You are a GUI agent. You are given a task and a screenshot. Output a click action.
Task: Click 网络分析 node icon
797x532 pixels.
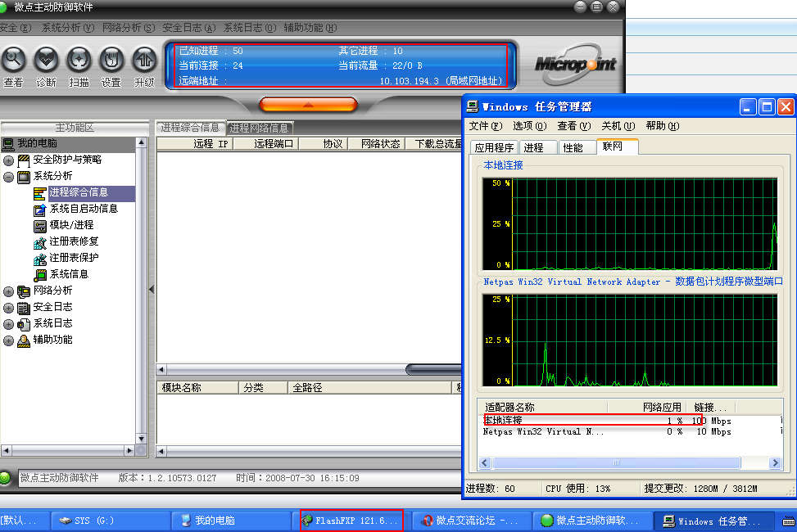(x=24, y=291)
